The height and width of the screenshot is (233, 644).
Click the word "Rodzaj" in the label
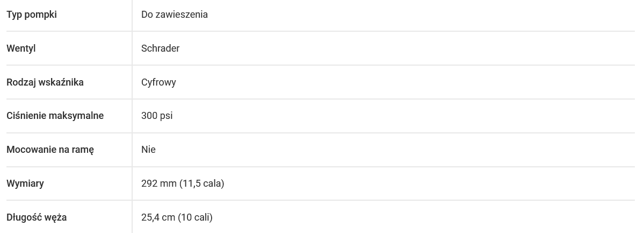coord(21,82)
